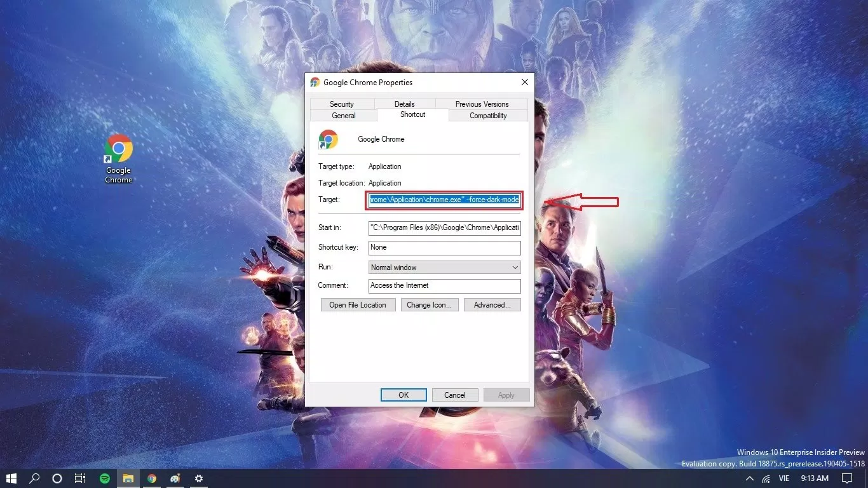This screenshot has height=488, width=868.
Task: Click the Target type Application text
Action: pyautogui.click(x=385, y=166)
